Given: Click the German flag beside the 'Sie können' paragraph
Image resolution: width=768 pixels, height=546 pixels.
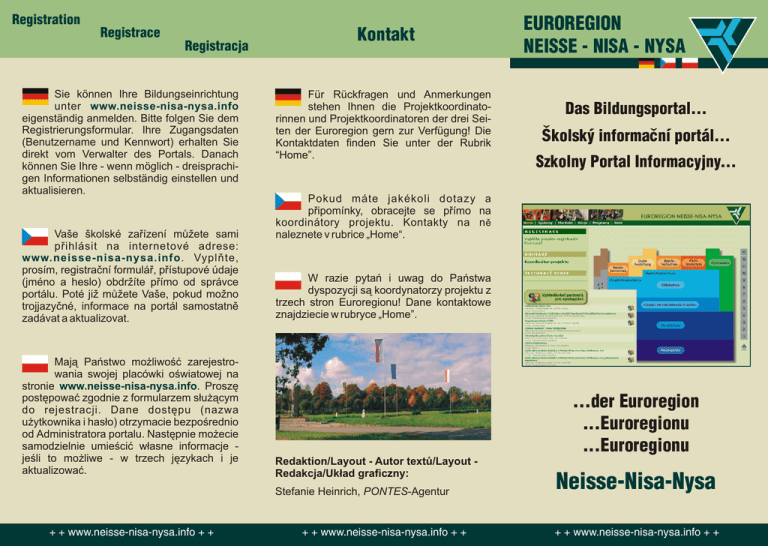Looking at the screenshot, I should pos(35,97).
